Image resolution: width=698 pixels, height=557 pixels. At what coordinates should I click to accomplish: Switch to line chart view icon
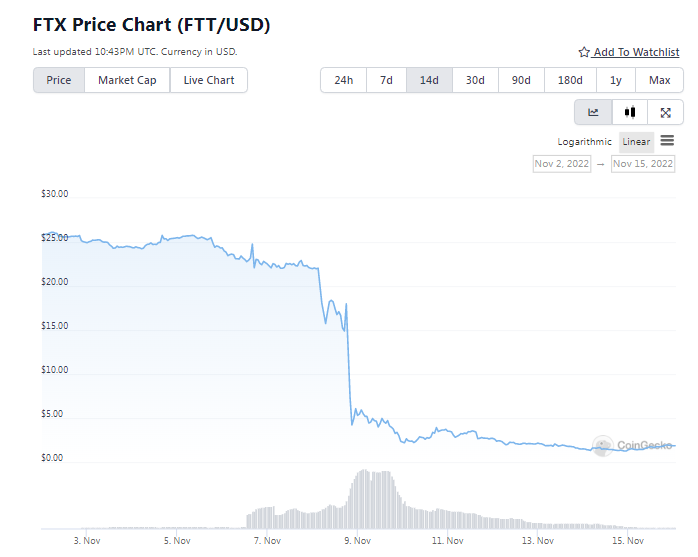(x=593, y=112)
